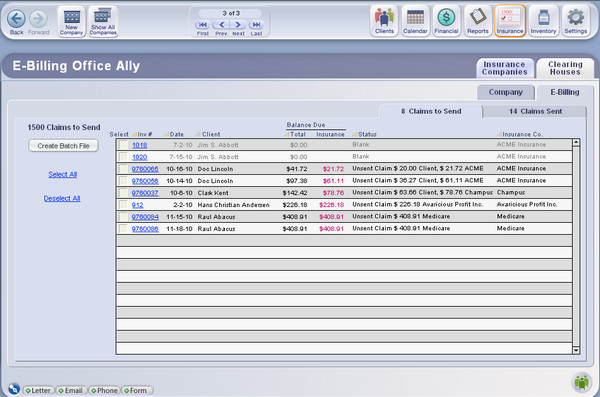Add a Form communication
600x397 pixels.
136,390
